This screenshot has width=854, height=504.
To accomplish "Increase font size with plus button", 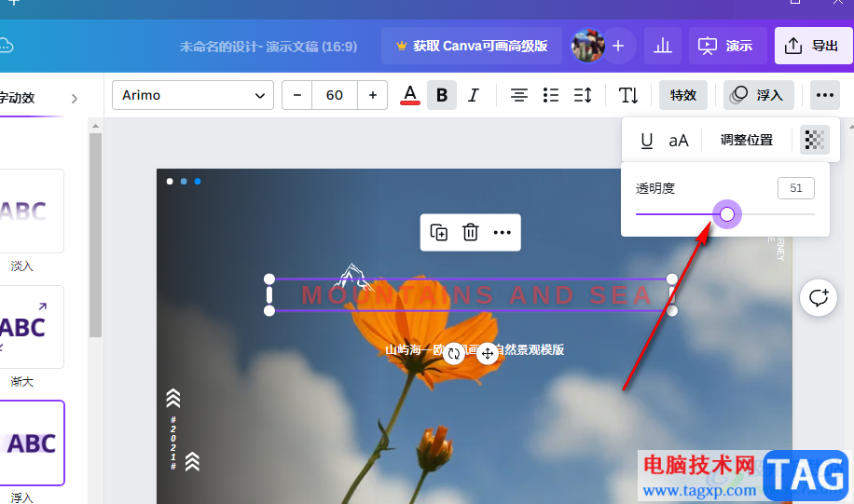I will pos(373,95).
